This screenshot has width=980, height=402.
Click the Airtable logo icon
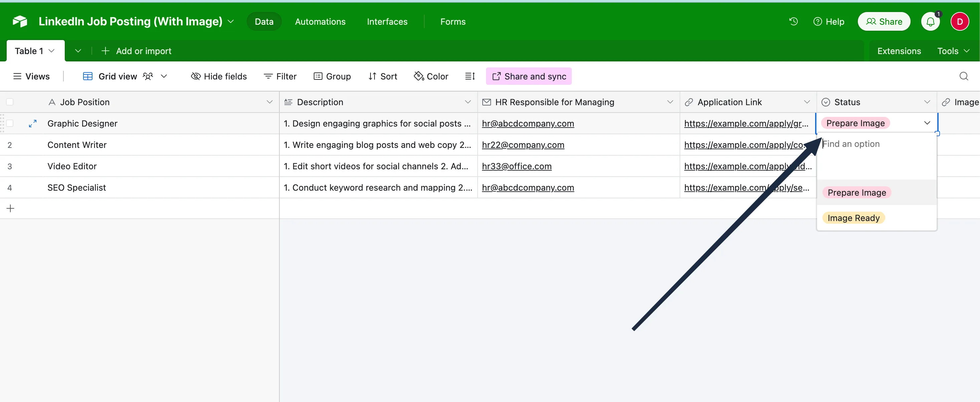pyautogui.click(x=20, y=21)
